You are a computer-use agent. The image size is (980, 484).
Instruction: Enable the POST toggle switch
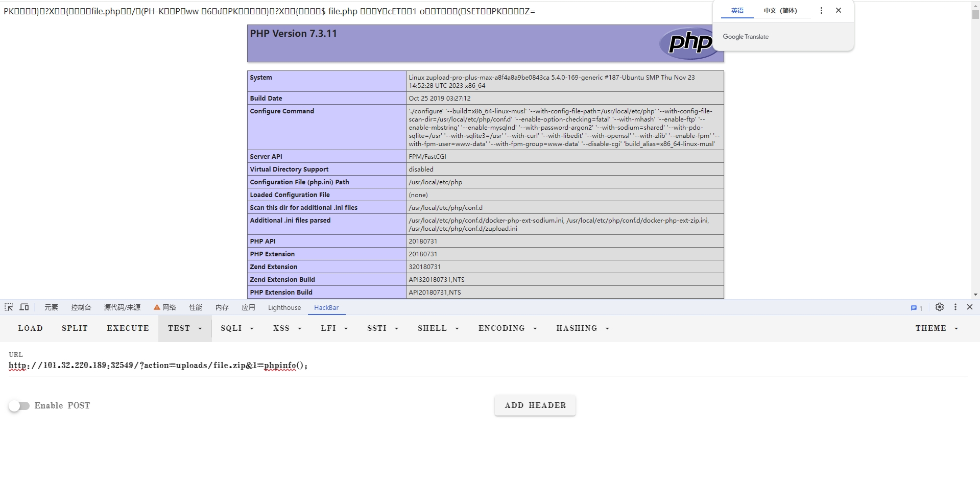(19, 406)
